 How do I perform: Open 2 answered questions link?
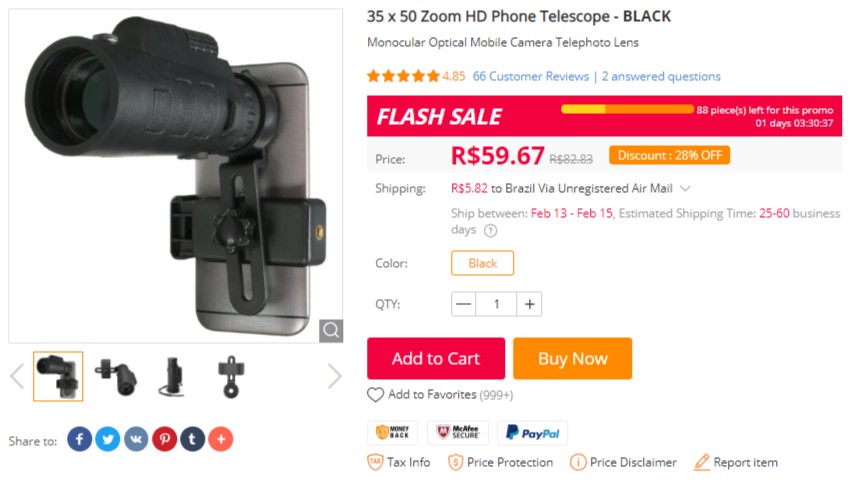pyautogui.click(x=661, y=76)
